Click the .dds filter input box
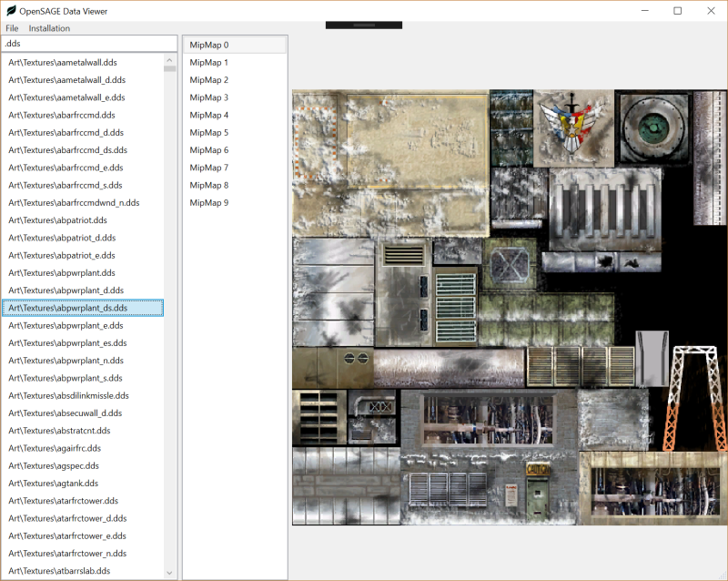This screenshot has width=728, height=581. (88, 43)
